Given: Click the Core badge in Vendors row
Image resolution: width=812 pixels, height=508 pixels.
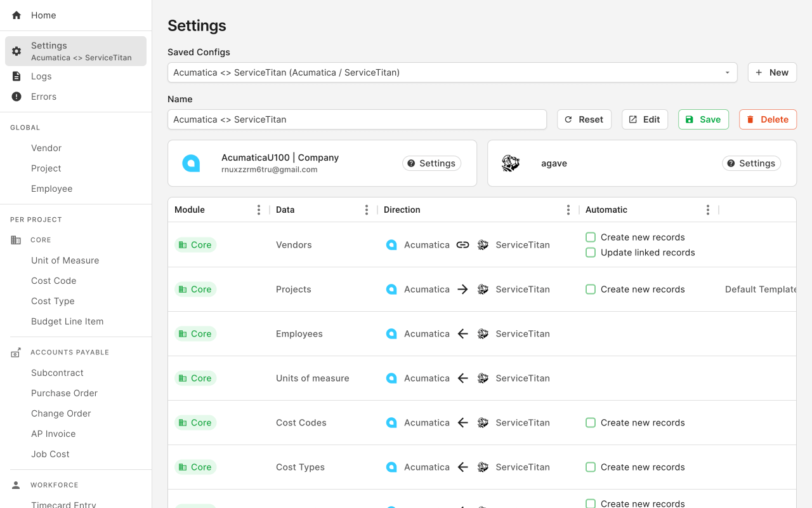Looking at the screenshot, I should (x=195, y=244).
